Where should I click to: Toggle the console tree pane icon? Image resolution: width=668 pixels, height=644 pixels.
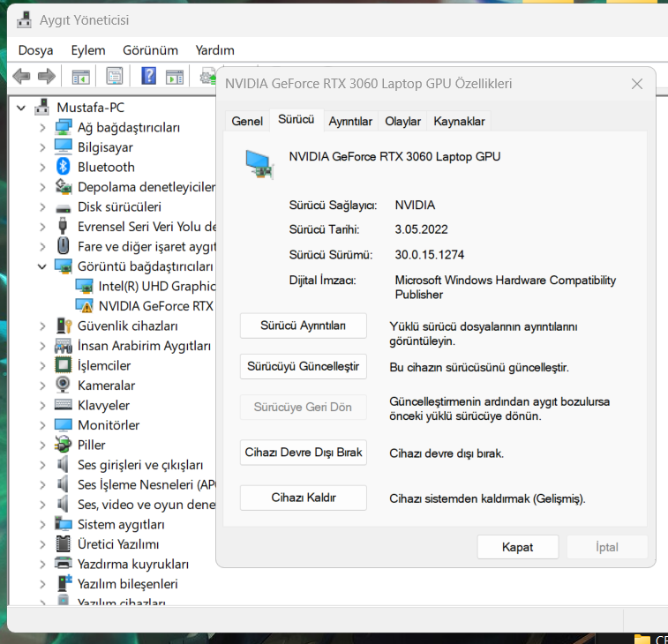click(80, 77)
